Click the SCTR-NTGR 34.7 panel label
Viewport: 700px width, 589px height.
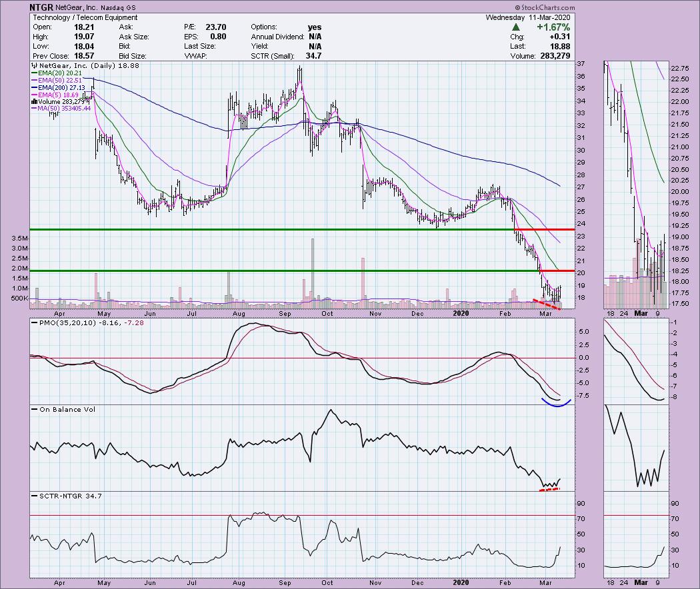point(70,496)
